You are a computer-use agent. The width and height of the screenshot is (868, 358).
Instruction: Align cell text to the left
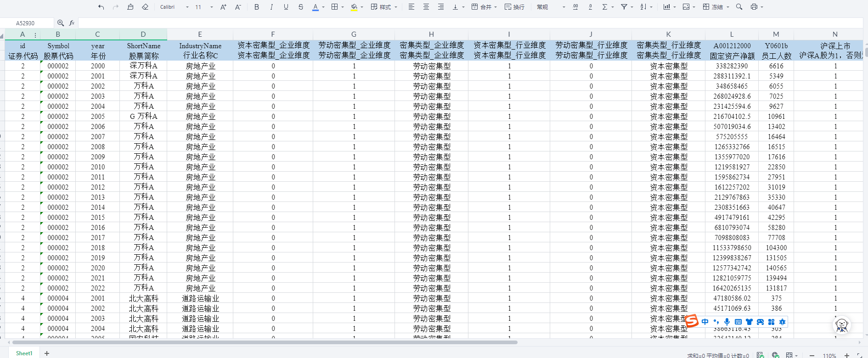click(411, 7)
